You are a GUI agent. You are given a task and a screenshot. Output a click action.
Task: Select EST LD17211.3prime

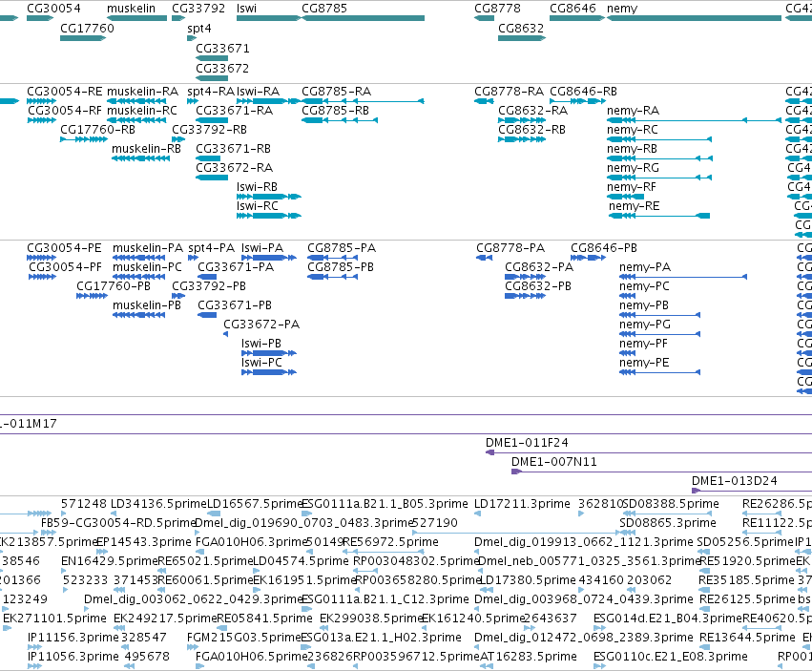pyautogui.click(x=477, y=514)
